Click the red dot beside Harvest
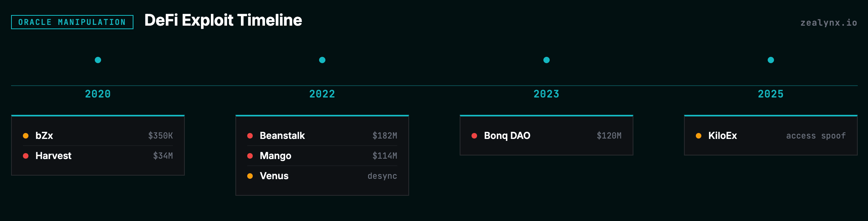 (x=26, y=156)
